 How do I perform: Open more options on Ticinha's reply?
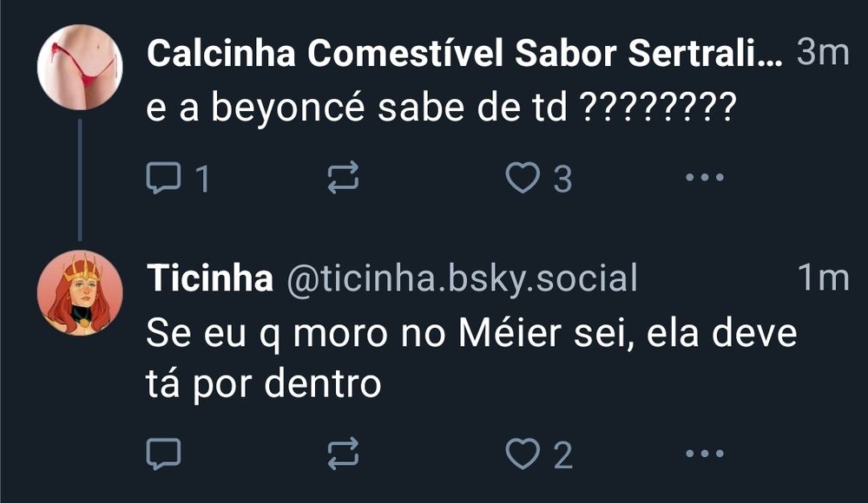point(704,453)
